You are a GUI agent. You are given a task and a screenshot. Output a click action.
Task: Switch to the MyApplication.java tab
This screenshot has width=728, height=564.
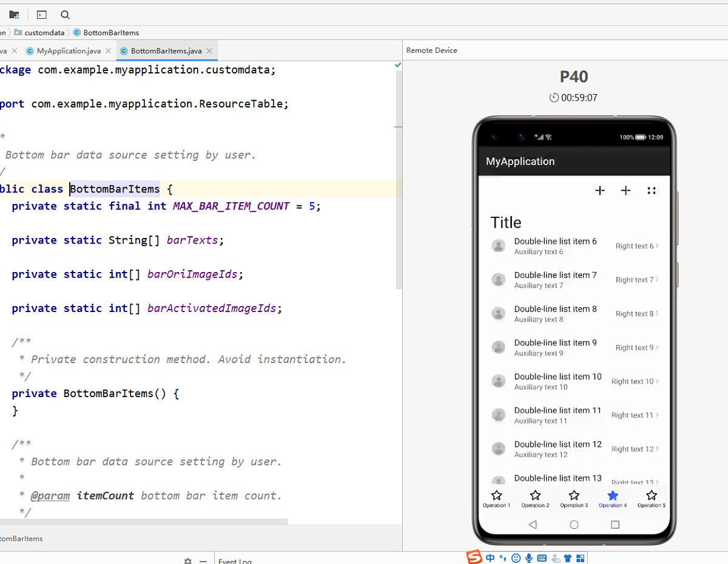68,51
